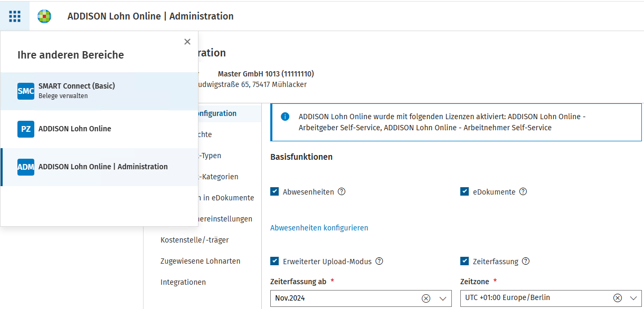Clear the 'Zeiterfassung ab' value

[426, 298]
